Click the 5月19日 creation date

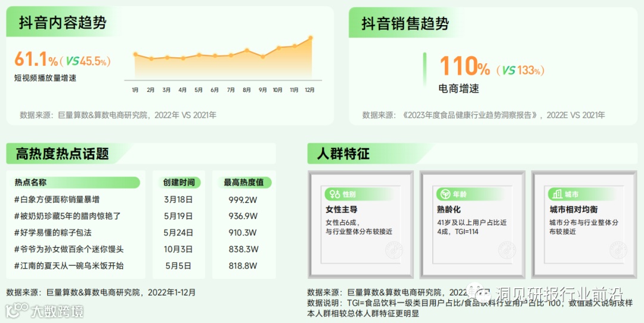[178, 216]
